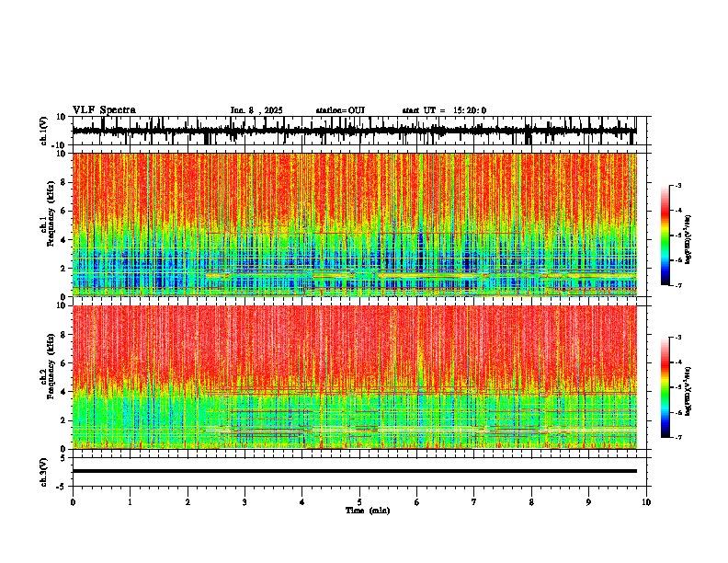The image size is (728, 563).
Task: Click the "-7" label on ch.2 color bar
Action: (677, 438)
